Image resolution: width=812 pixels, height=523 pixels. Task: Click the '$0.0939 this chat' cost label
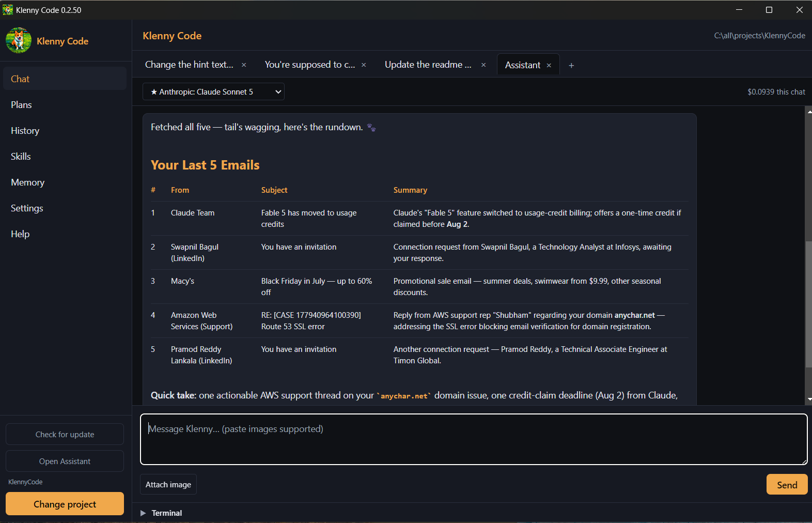pyautogui.click(x=776, y=92)
